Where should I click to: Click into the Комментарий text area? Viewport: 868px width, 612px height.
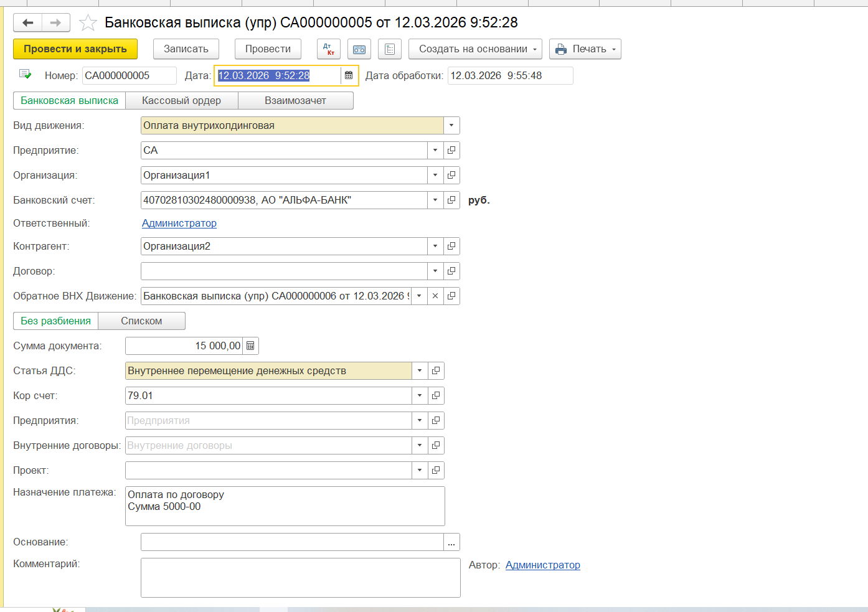pos(301,578)
